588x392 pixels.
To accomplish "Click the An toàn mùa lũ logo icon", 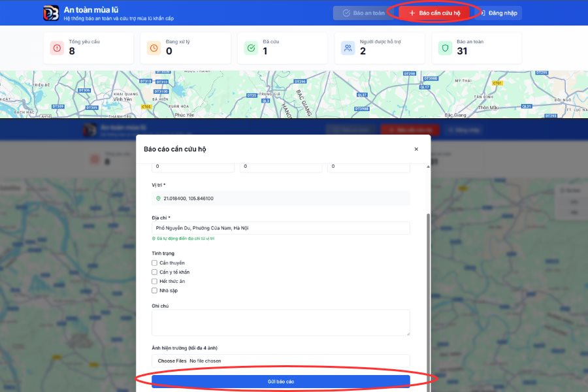I will click(51, 13).
